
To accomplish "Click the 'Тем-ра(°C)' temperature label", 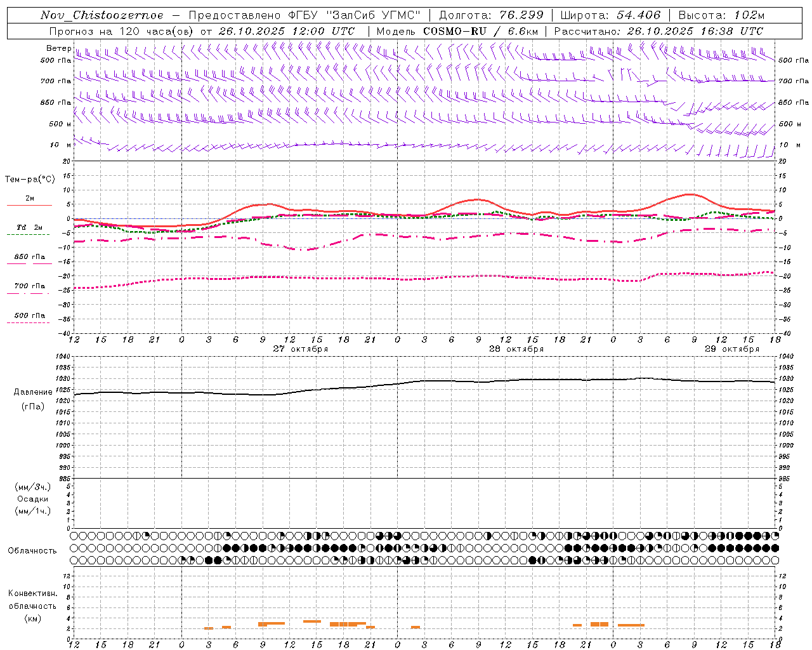I will [x=30, y=180].
